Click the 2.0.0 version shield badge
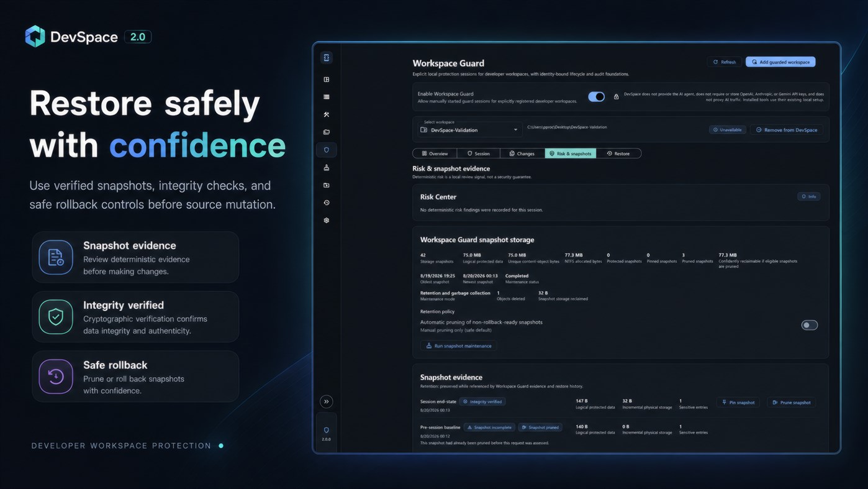 327,433
